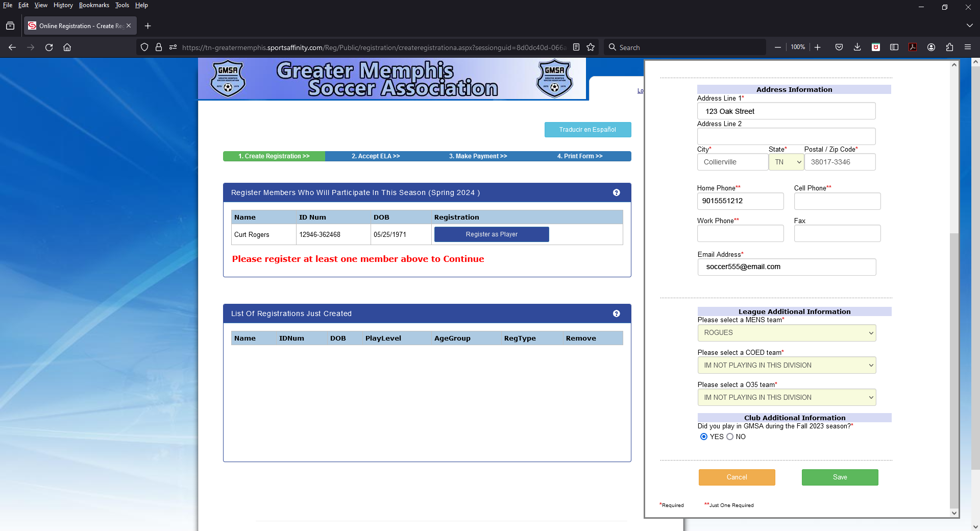
Task: Click the browser Search box
Action: point(684,47)
